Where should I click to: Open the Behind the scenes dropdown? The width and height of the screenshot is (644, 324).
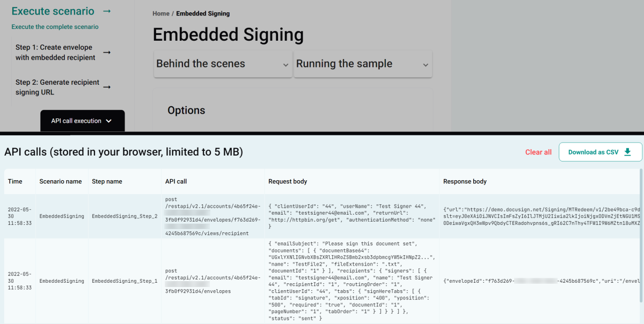223,64
